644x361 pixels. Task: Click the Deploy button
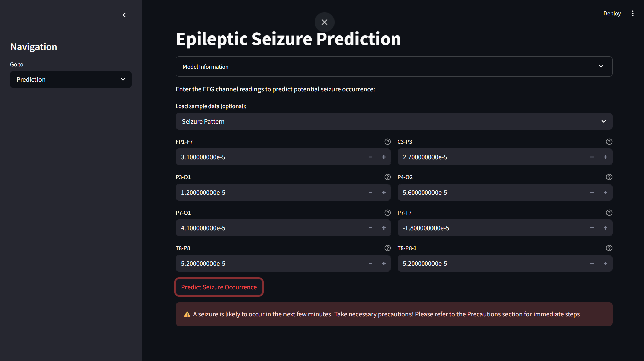(612, 14)
